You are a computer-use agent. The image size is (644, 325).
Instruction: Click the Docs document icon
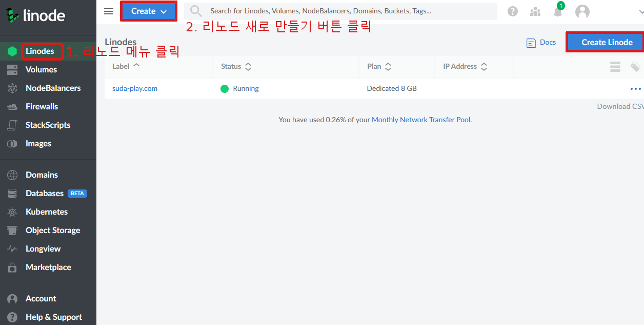(531, 43)
